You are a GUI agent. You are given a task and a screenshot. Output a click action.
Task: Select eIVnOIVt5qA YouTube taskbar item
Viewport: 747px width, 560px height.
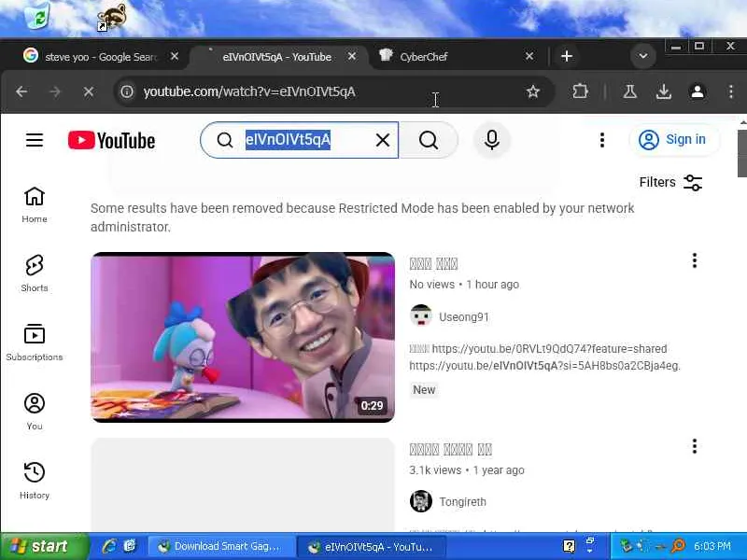pos(372,547)
